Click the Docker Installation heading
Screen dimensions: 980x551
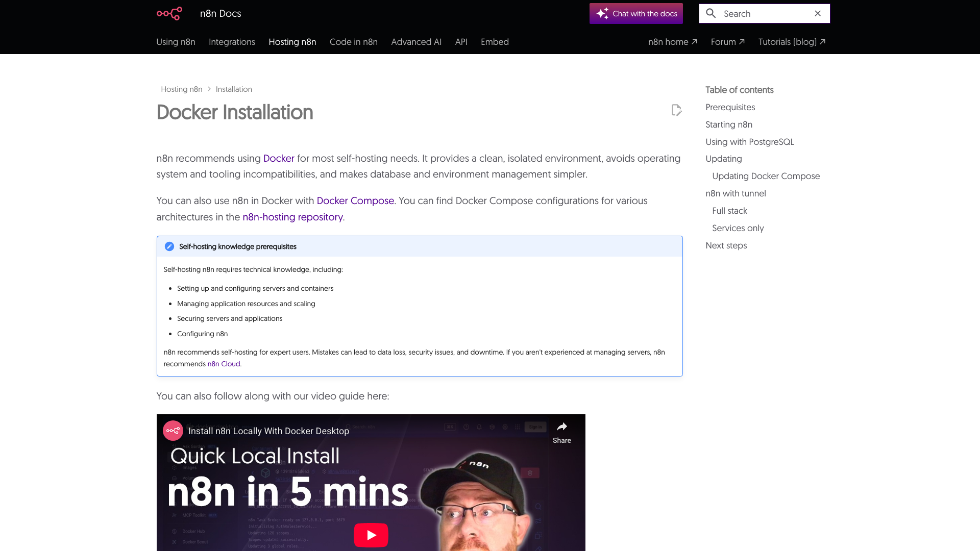[235, 112]
